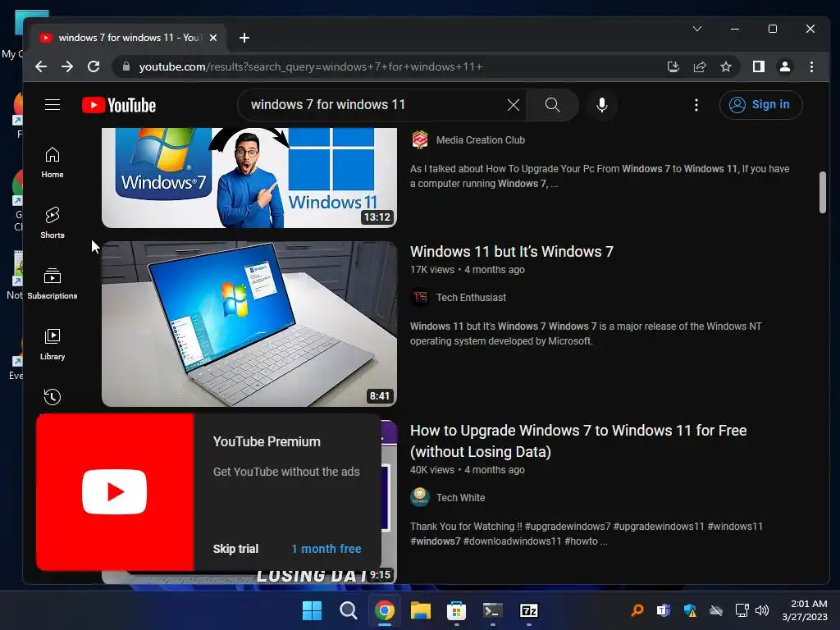Click the address bar URL
This screenshot has width=840, height=630.
click(311, 66)
